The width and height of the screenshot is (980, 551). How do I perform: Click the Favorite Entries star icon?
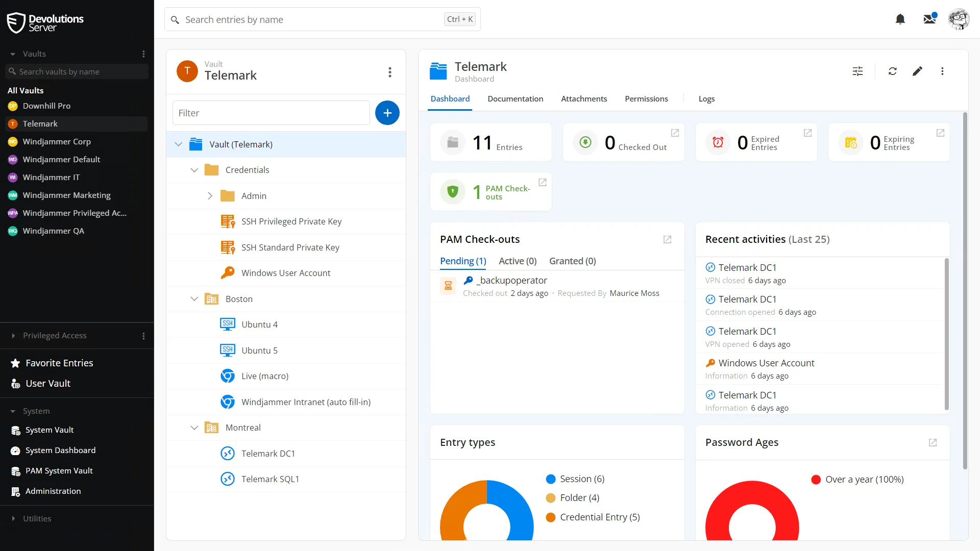click(x=15, y=363)
